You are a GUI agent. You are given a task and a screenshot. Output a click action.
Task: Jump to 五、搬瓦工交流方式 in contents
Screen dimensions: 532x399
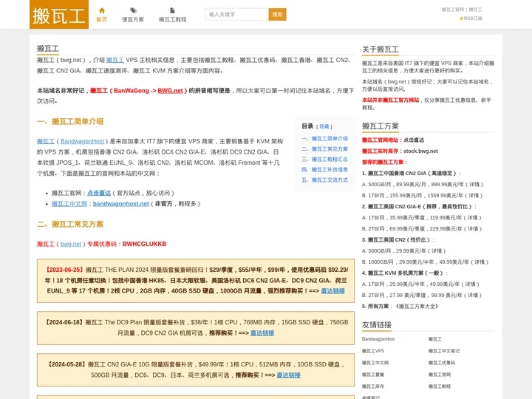coord(324,180)
